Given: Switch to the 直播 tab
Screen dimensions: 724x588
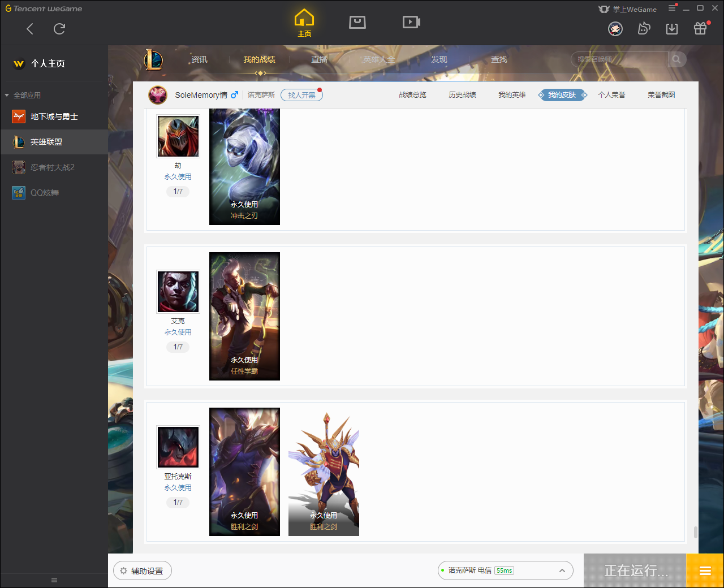Looking at the screenshot, I should pyautogui.click(x=319, y=59).
